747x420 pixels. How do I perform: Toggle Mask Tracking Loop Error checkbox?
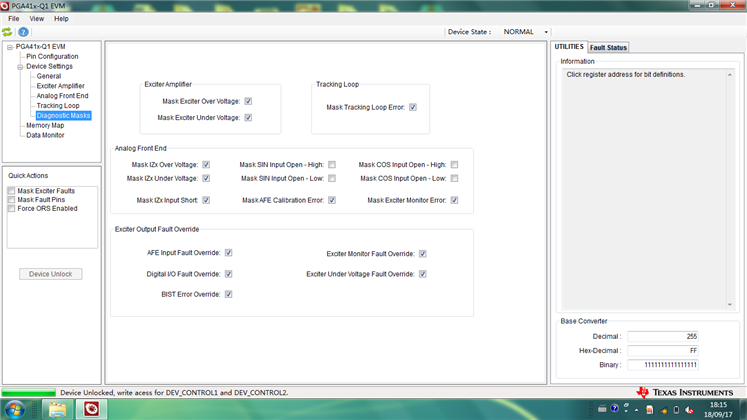click(413, 108)
